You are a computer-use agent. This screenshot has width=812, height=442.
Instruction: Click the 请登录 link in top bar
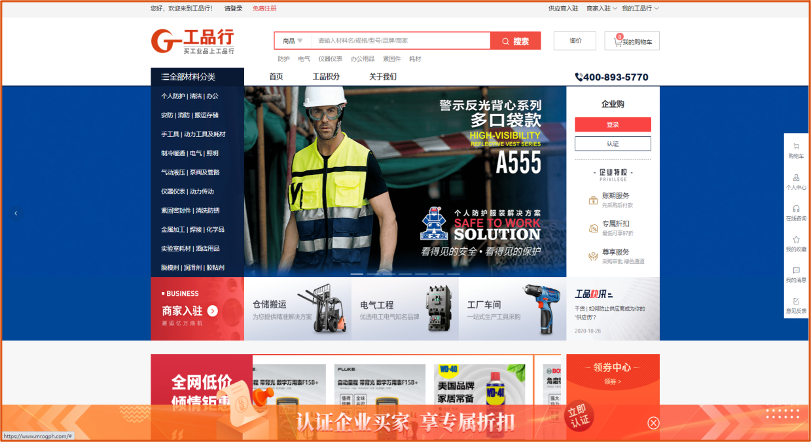(233, 8)
